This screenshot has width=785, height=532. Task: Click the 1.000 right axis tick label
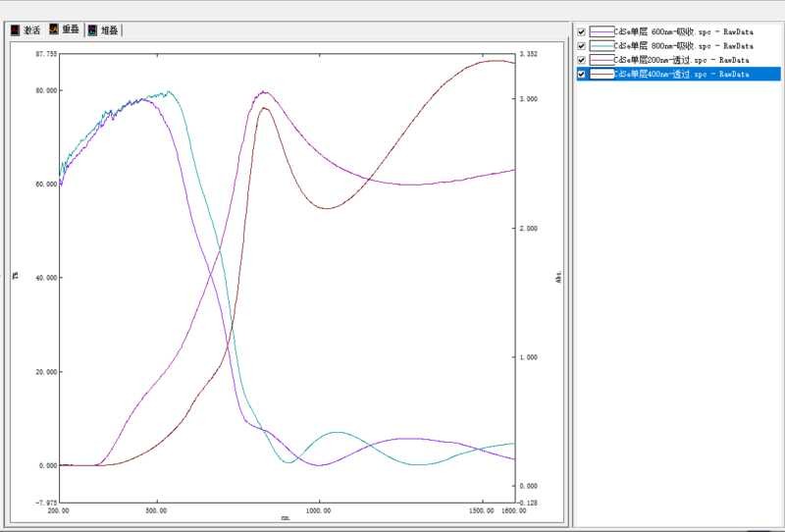(529, 357)
